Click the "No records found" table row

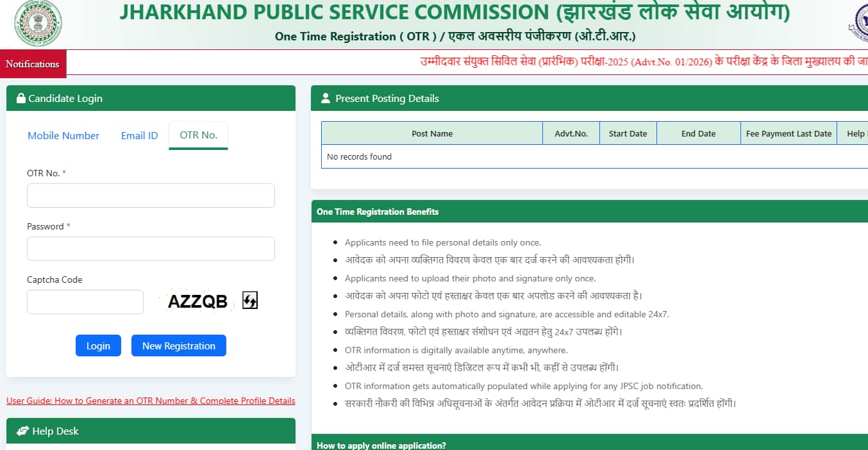point(594,156)
